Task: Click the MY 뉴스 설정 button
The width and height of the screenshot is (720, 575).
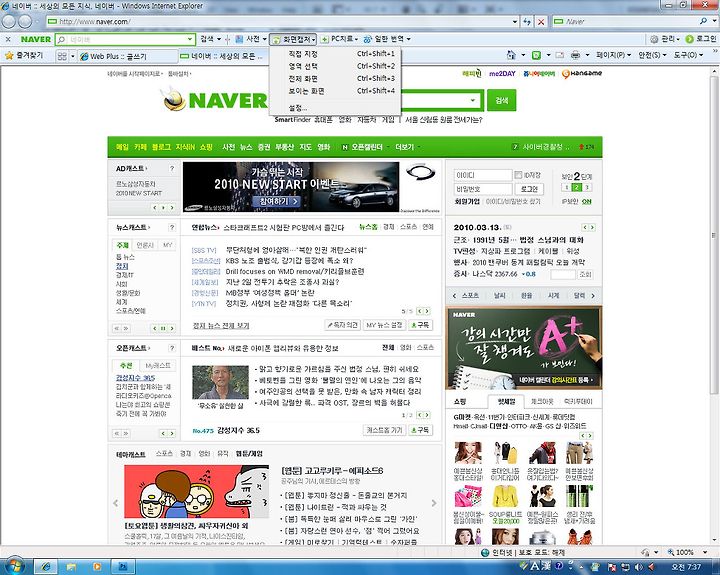Action: [384, 325]
